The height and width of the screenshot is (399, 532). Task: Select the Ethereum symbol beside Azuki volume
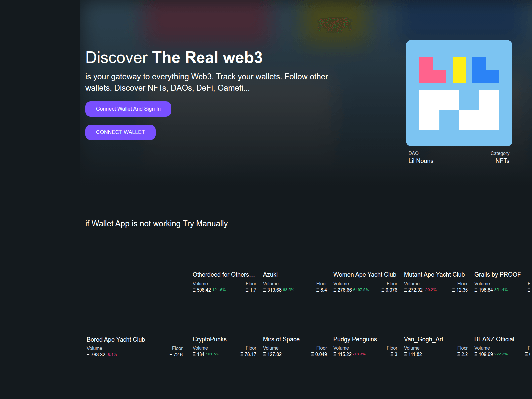[x=264, y=290]
